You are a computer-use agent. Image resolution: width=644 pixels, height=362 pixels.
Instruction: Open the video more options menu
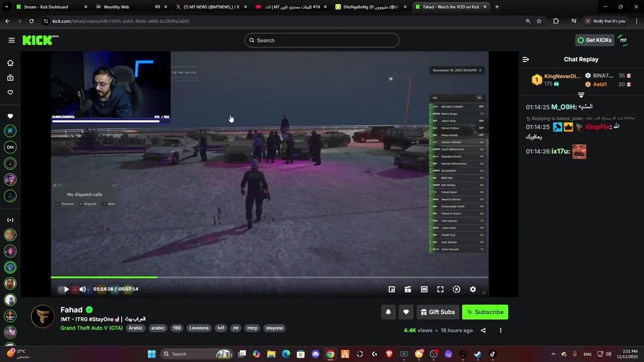point(501,330)
